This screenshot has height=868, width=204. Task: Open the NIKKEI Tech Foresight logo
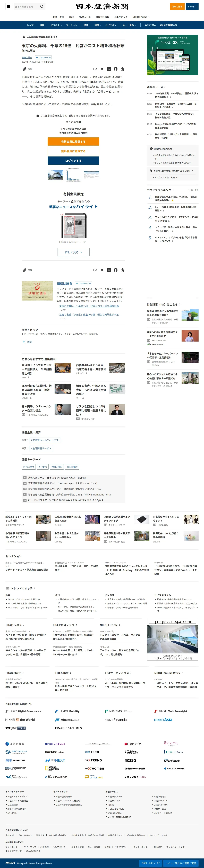(x=171, y=711)
